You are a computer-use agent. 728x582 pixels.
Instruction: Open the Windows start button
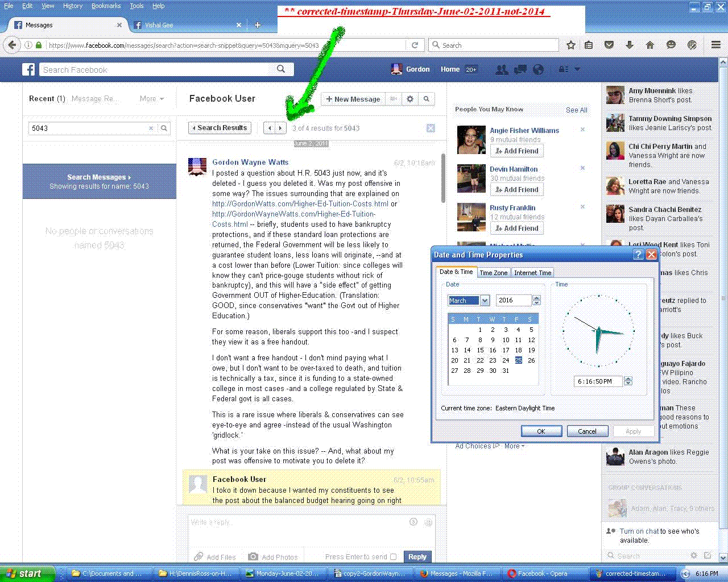coord(27,573)
